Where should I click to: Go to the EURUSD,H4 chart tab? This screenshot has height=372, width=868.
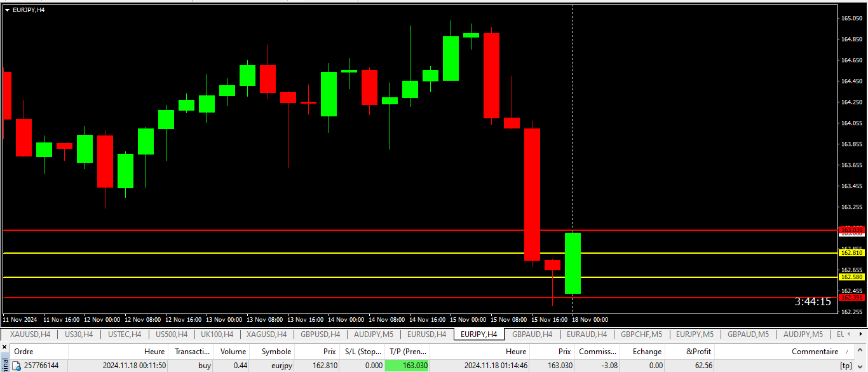427,334
